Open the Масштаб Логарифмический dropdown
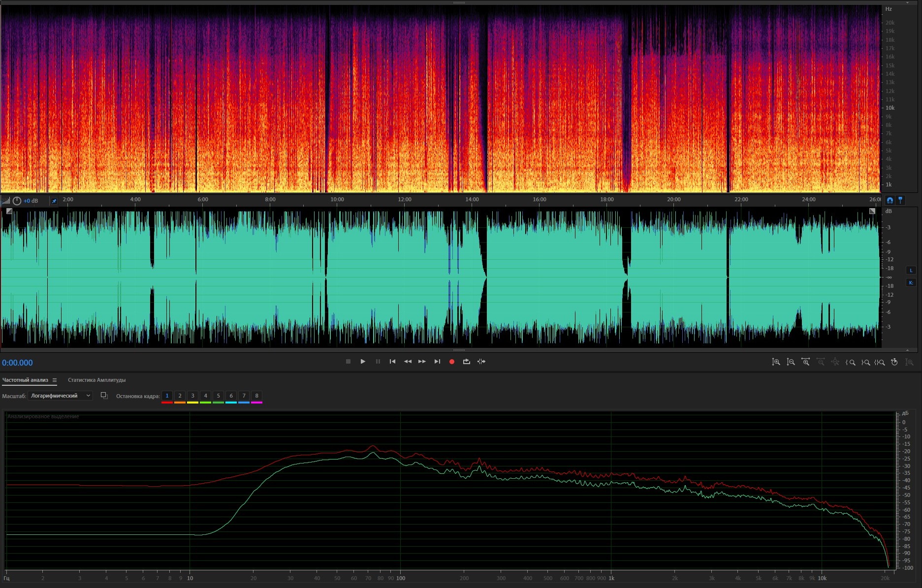The height and width of the screenshot is (588, 922). point(60,396)
